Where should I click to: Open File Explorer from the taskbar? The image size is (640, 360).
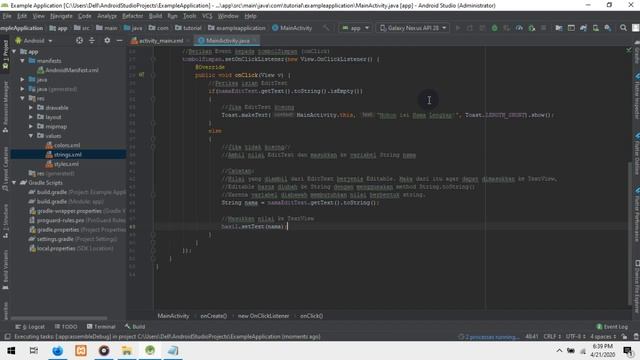[x=127, y=351]
